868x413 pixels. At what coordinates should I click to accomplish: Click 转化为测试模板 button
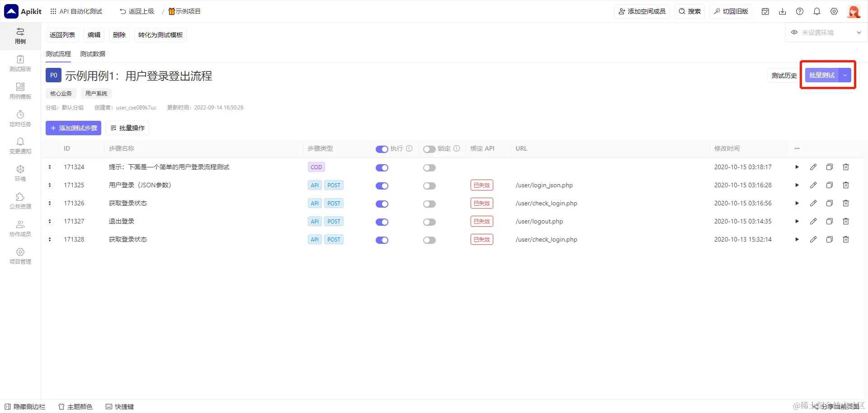click(x=160, y=35)
